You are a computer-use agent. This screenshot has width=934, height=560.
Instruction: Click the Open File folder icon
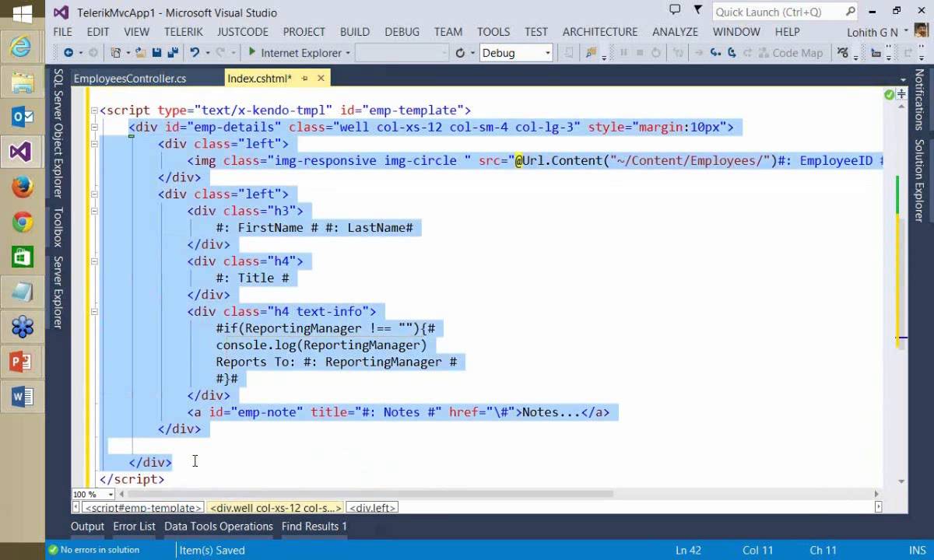click(x=141, y=53)
